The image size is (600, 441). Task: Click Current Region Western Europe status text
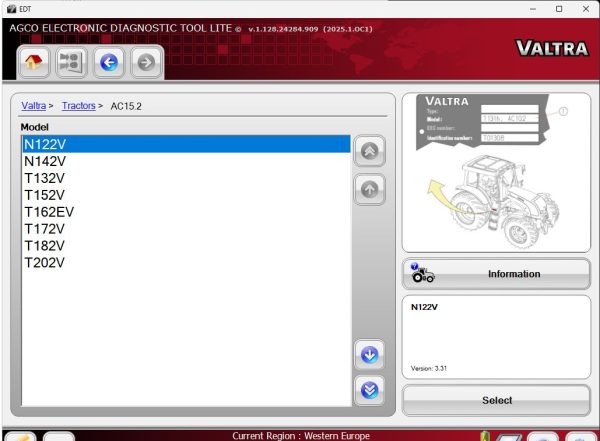[301, 436]
